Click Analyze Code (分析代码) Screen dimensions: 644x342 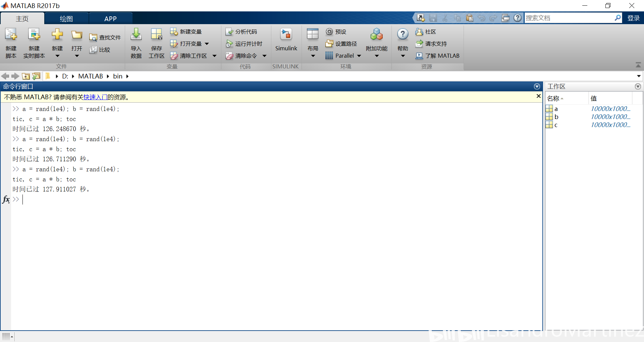[x=241, y=32]
